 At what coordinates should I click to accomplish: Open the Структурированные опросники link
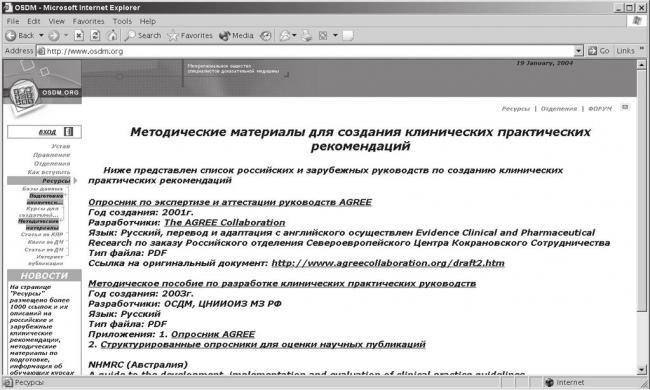[x=263, y=344]
